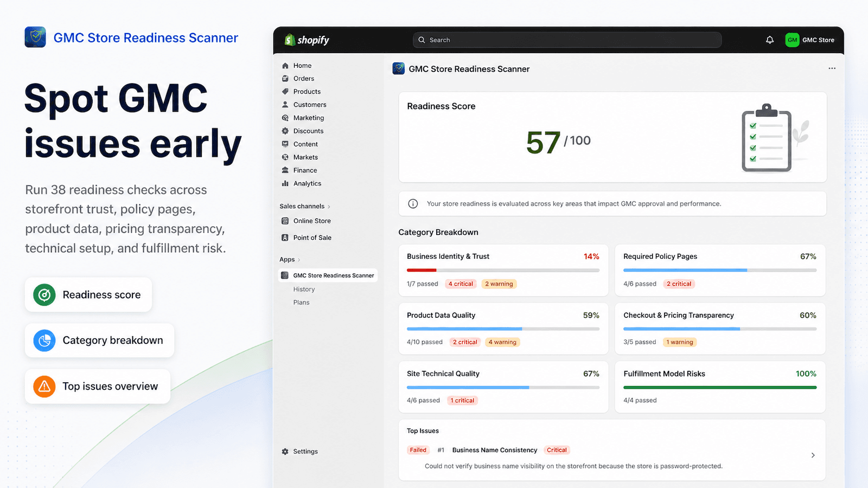The height and width of the screenshot is (488, 868).
Task: Click the Content icon in sidebar
Action: click(x=285, y=144)
